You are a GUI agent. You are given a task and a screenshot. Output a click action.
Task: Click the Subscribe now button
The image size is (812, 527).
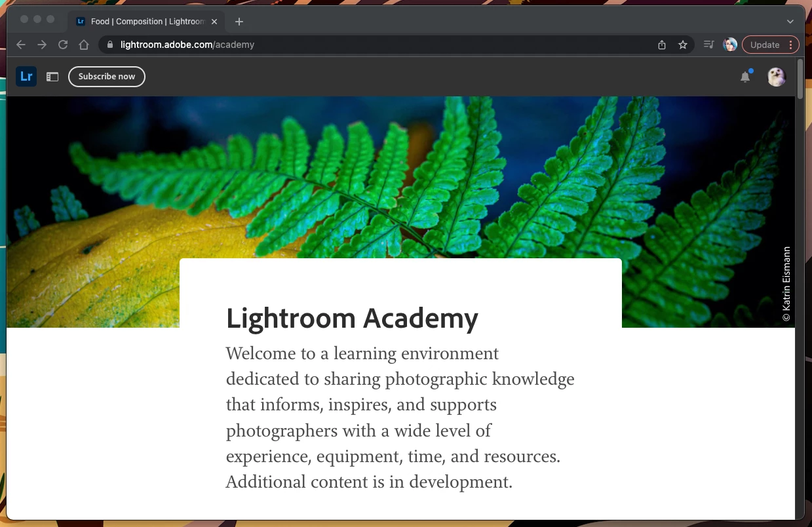coord(107,77)
